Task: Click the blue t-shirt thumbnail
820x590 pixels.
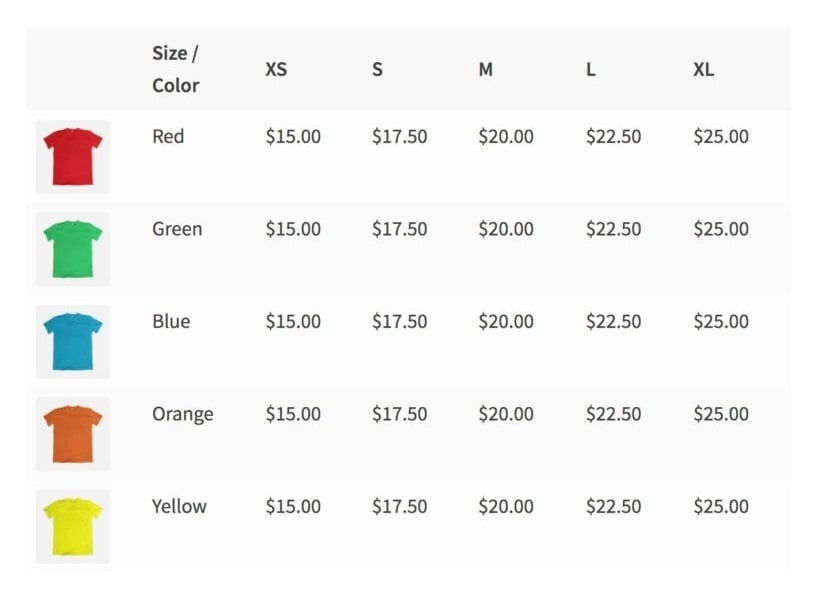Action: coord(73,341)
